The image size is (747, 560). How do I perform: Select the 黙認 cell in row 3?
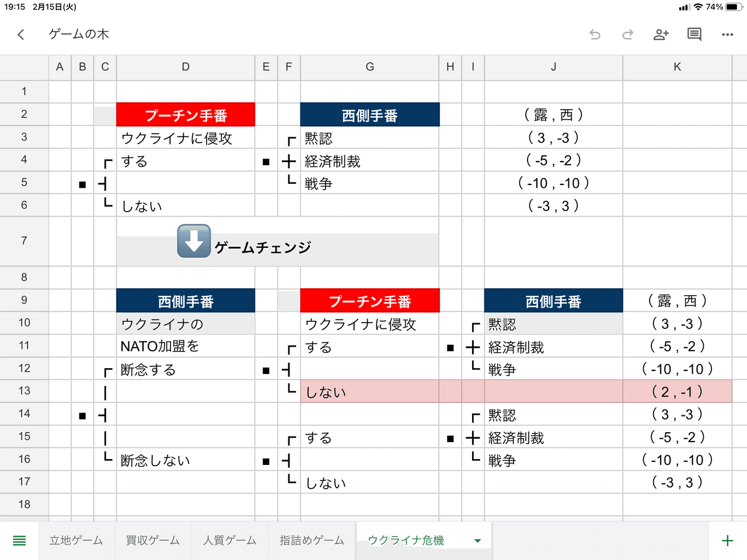370,138
